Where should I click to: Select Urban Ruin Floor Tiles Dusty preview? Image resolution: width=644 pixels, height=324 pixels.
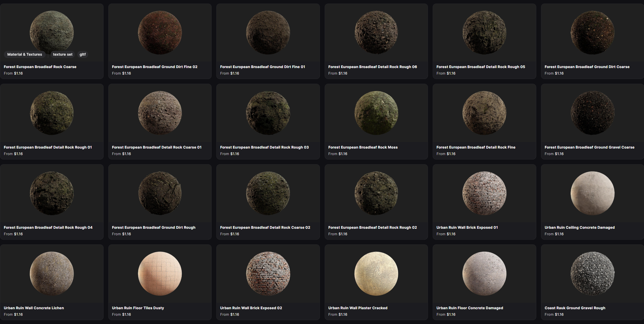tap(160, 273)
